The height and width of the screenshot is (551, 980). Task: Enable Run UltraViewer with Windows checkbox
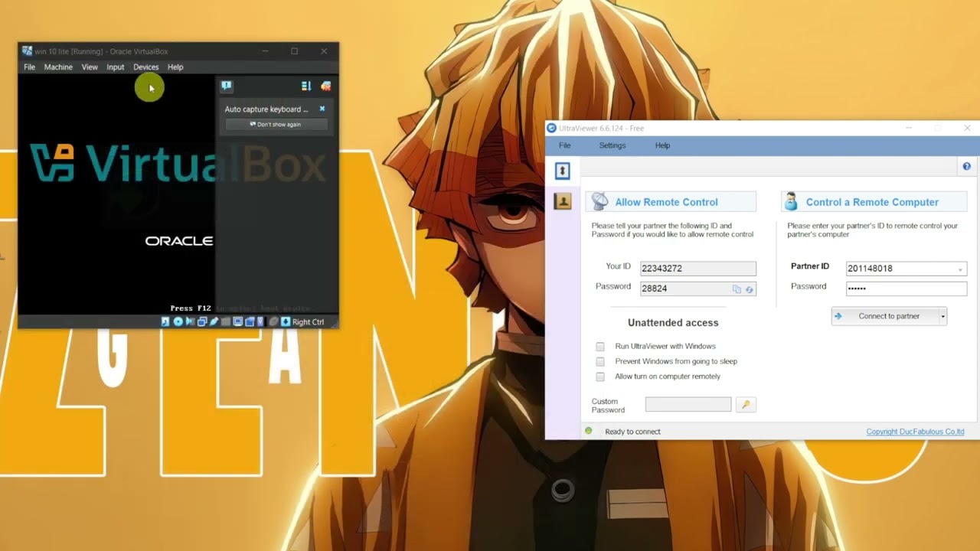coord(600,347)
